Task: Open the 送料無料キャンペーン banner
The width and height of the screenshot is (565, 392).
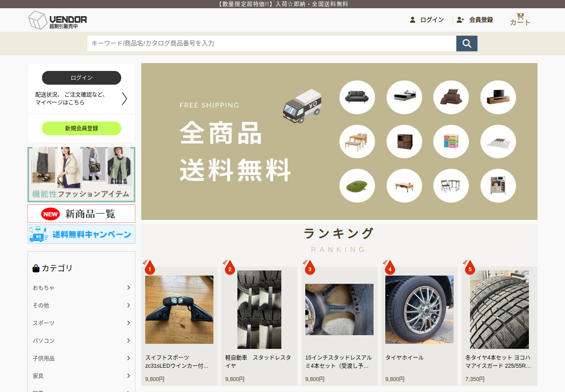Action: [82, 234]
